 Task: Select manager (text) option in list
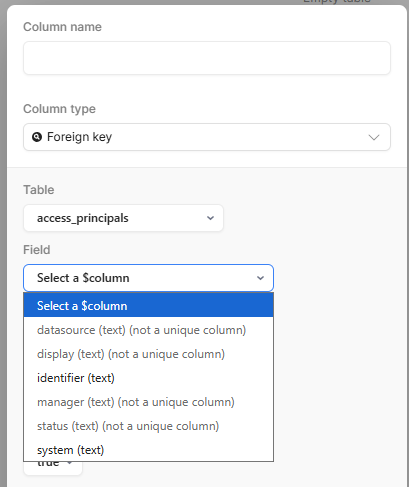coord(148,402)
